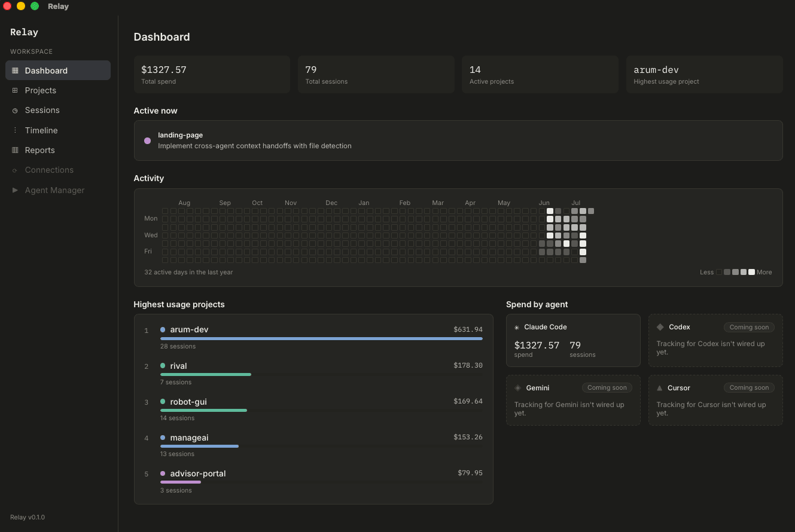
Task: Click the Sessions clock icon in sidebar
Action: (15, 111)
